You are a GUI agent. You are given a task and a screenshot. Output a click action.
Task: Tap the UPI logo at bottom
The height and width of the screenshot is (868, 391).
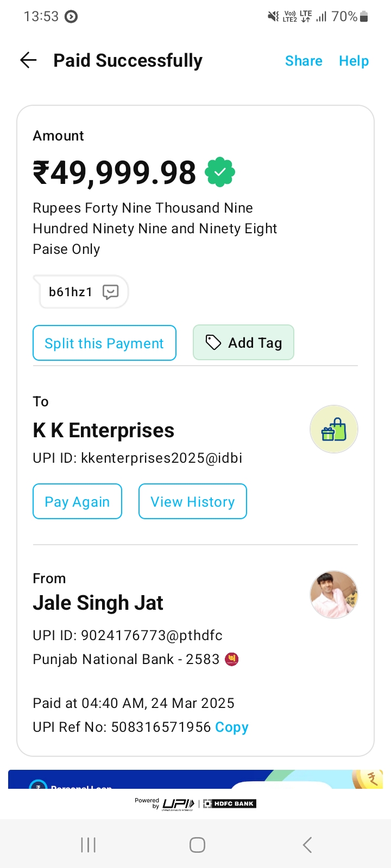tap(178, 803)
